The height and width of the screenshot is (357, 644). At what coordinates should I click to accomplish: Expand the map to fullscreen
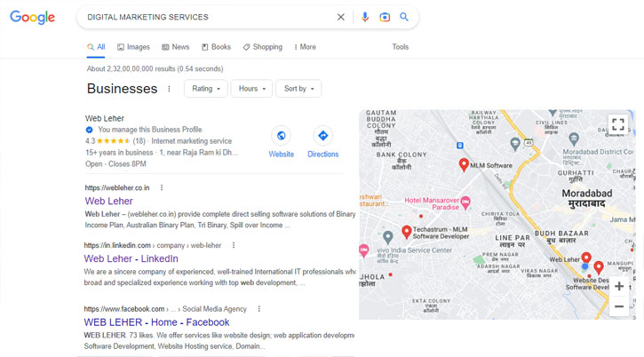(x=618, y=124)
